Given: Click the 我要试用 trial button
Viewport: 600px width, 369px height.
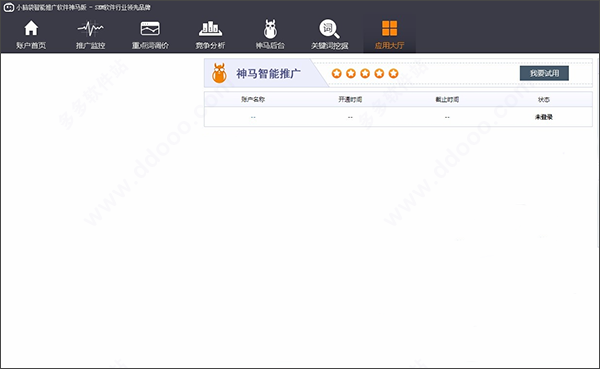Looking at the screenshot, I should click(x=544, y=73).
